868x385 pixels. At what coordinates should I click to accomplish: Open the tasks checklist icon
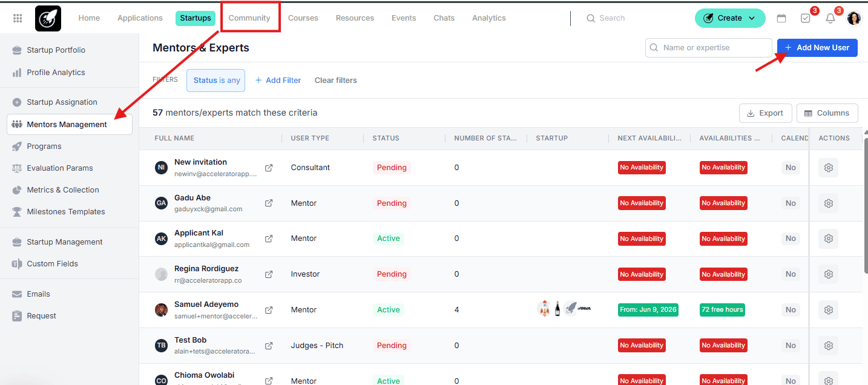point(805,18)
